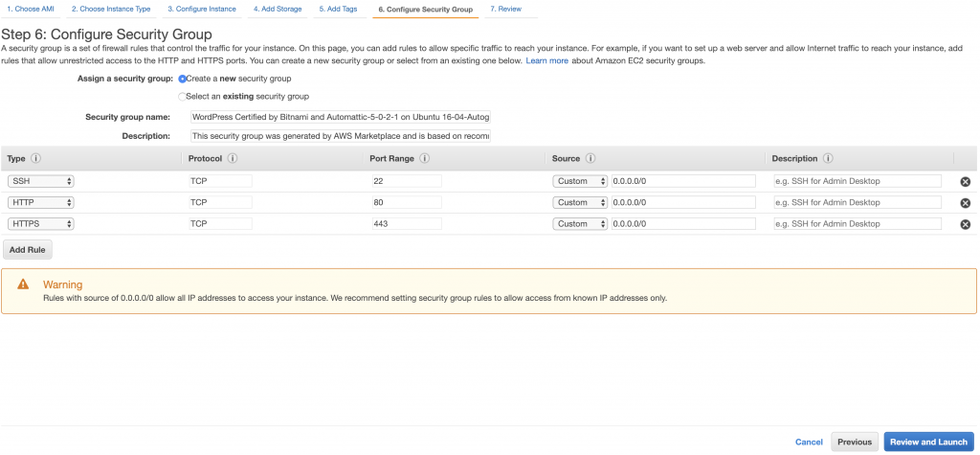Delete the HTTP rule using its X icon
The width and height of the screenshot is (980, 455).
[965, 203]
